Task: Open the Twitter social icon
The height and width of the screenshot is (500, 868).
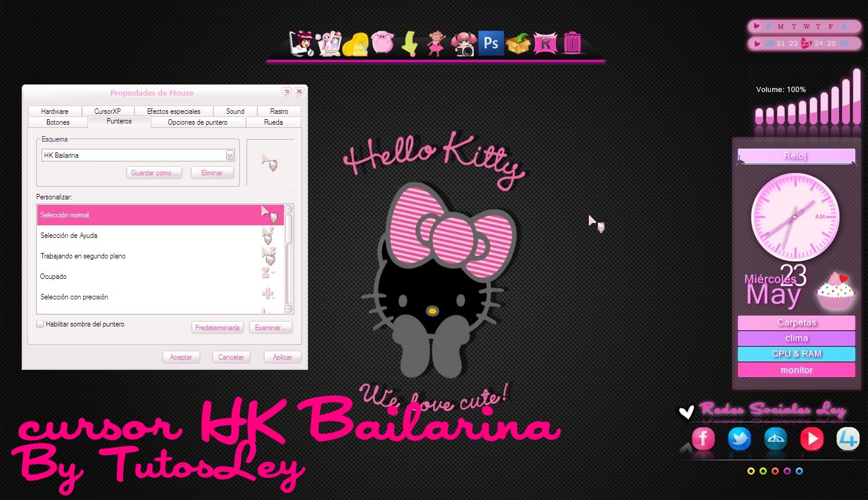Action: 739,439
